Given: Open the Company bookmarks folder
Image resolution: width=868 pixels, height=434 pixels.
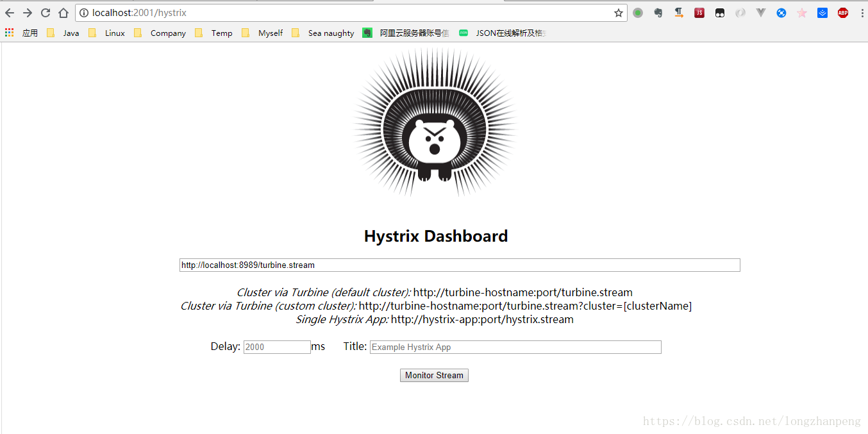Looking at the screenshot, I should 160,33.
